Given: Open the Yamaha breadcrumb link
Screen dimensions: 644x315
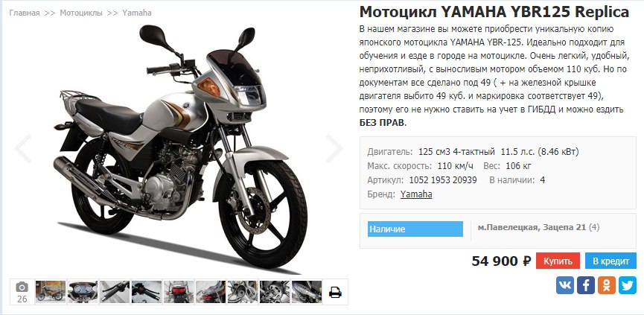Looking at the screenshot, I should tap(137, 13).
